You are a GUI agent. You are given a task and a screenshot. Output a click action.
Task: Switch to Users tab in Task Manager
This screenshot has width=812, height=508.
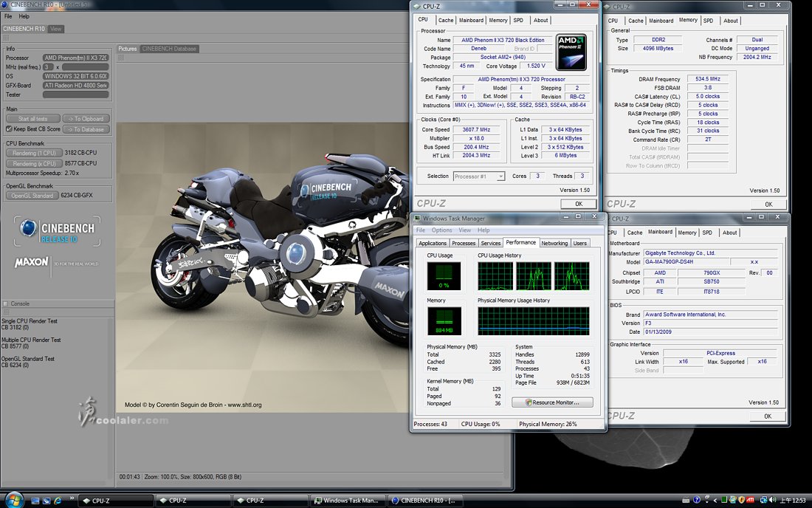click(x=580, y=244)
